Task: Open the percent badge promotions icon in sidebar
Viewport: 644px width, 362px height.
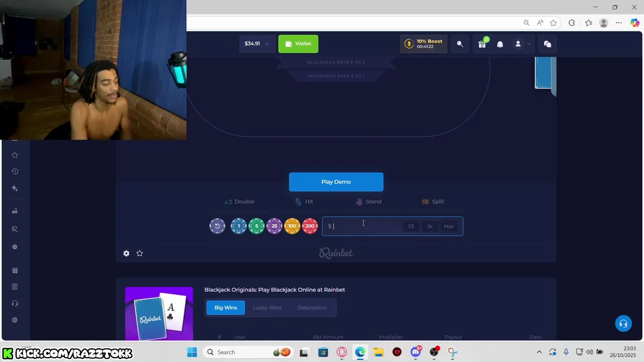Action: [x=15, y=247]
